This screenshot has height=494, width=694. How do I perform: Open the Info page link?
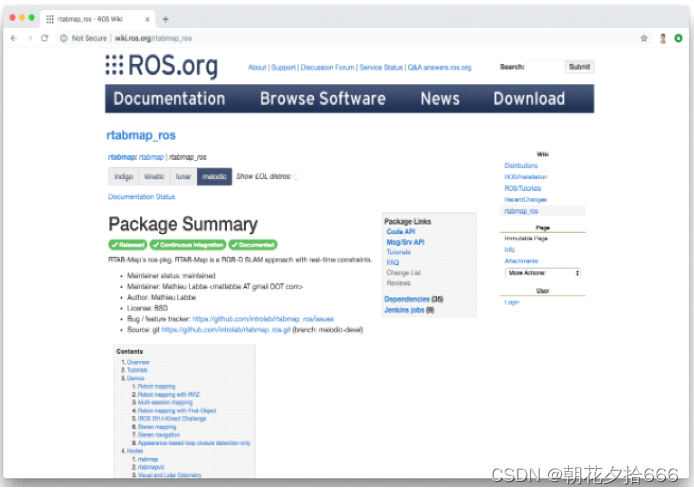pyautogui.click(x=509, y=250)
